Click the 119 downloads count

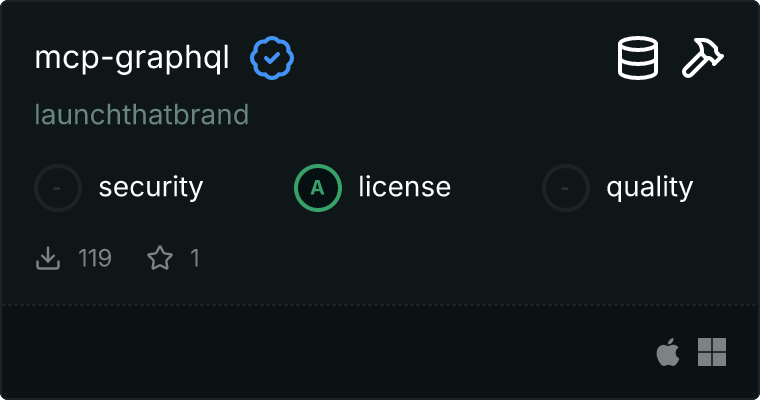coord(95,259)
